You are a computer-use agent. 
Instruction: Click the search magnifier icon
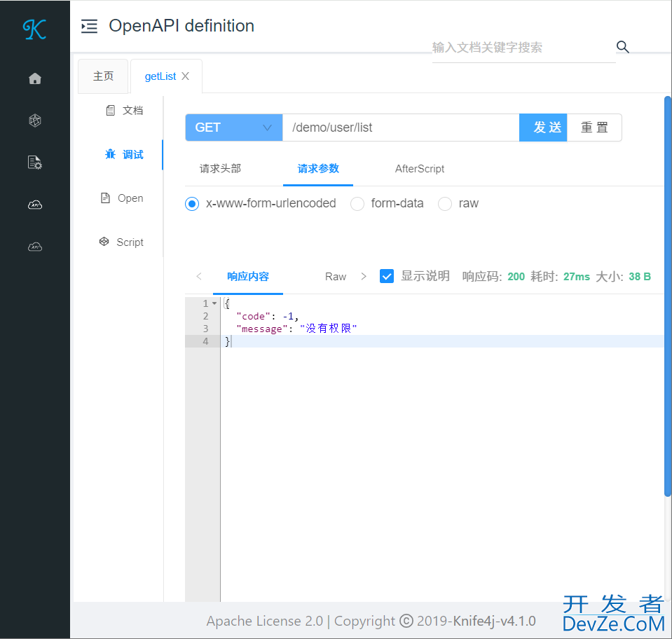pyautogui.click(x=622, y=47)
